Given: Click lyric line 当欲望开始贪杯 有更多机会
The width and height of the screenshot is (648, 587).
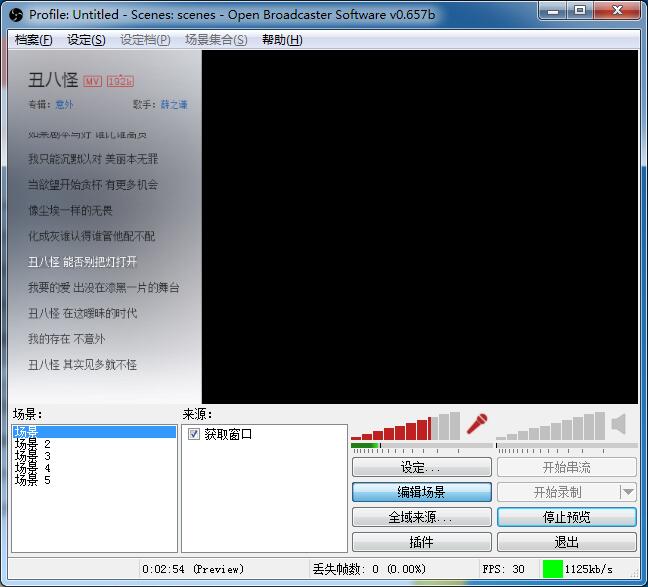Looking at the screenshot, I should [x=93, y=184].
